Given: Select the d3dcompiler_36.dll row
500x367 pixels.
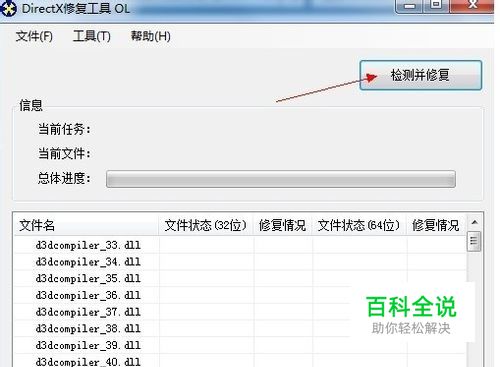Looking at the screenshot, I should [x=240, y=295].
